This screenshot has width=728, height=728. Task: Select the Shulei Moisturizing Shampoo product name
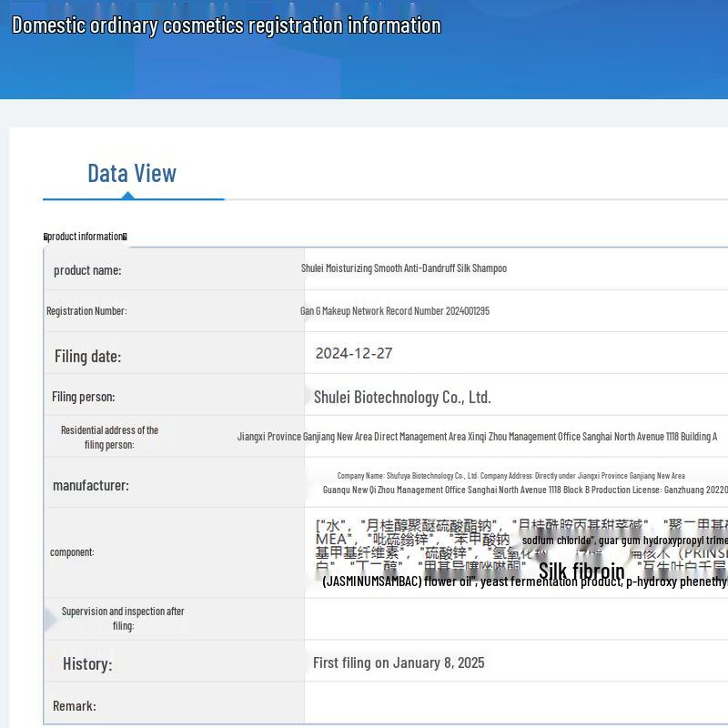tap(403, 268)
